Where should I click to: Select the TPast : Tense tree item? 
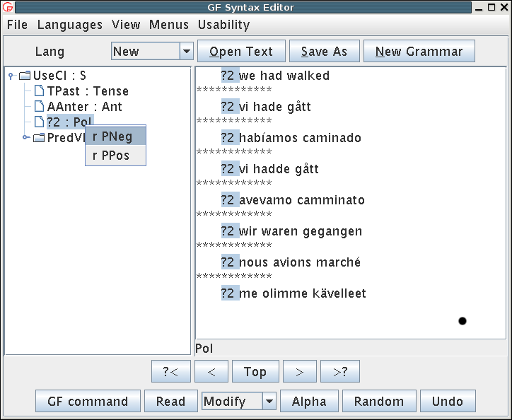tap(88, 91)
